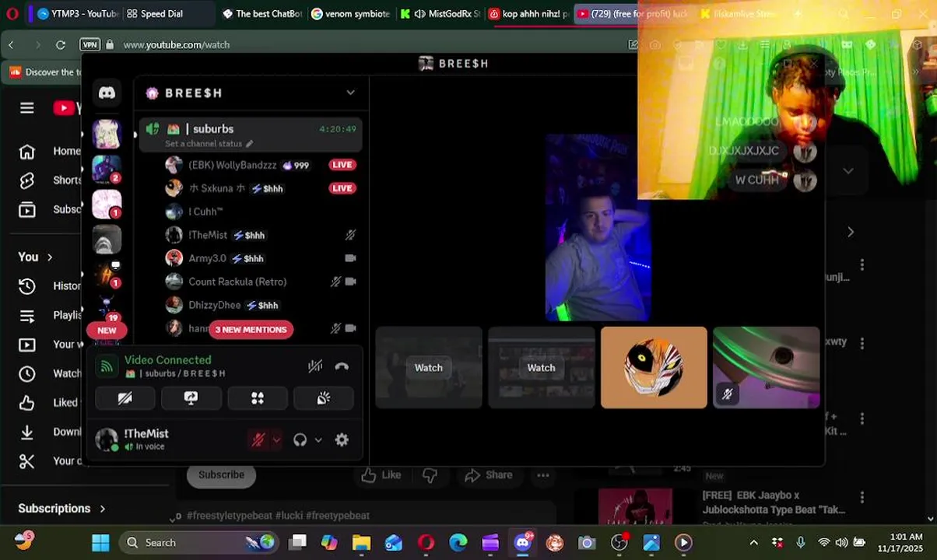Open shark server icon in sidebar
Screen dimensions: 937x560
pos(107,240)
